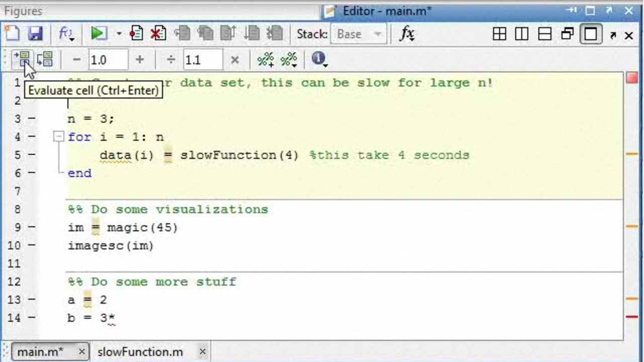Click the green Run button

click(x=99, y=34)
